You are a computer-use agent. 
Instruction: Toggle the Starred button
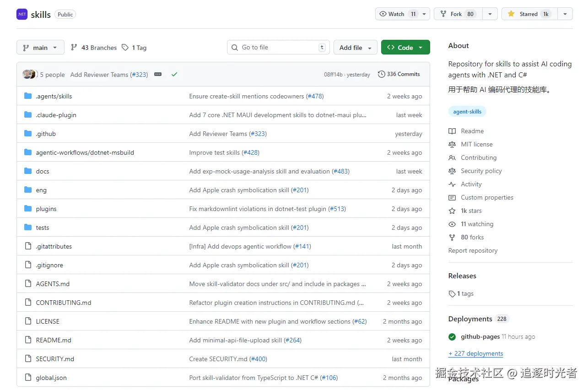[x=529, y=14]
